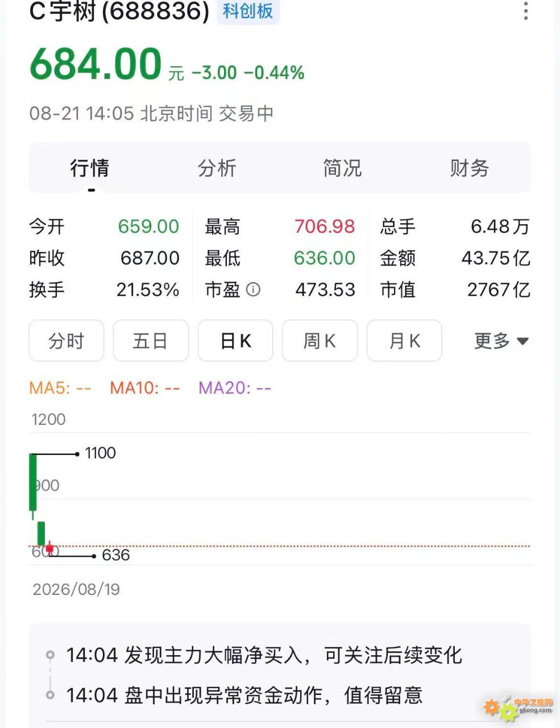Select the 五日 chart mode
Viewport: 560px width, 728px height.
(x=151, y=341)
